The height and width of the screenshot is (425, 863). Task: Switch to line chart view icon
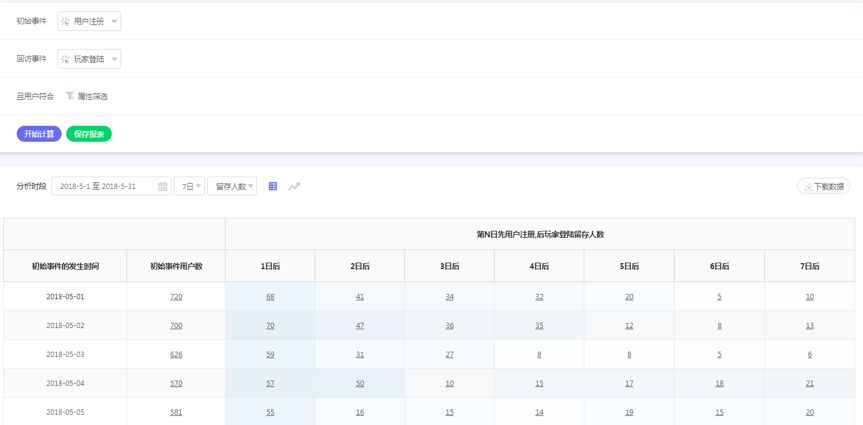pos(294,186)
